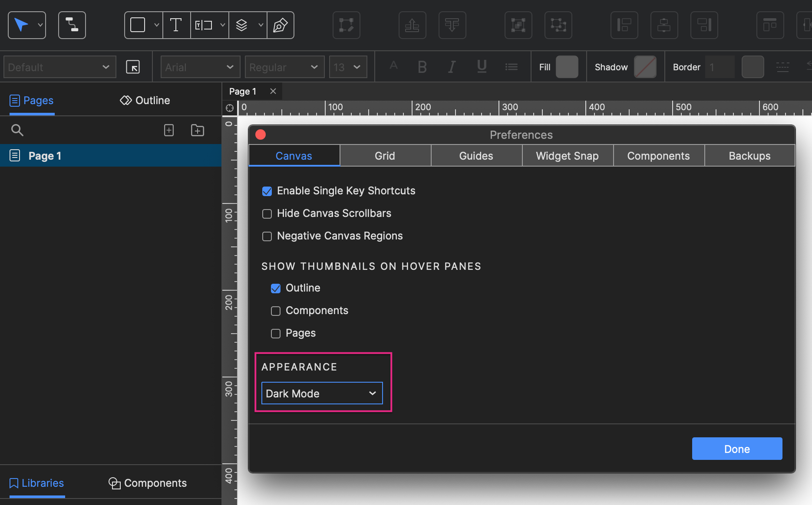Expand the form widget options arrow
812x505 pixels.
222,25
